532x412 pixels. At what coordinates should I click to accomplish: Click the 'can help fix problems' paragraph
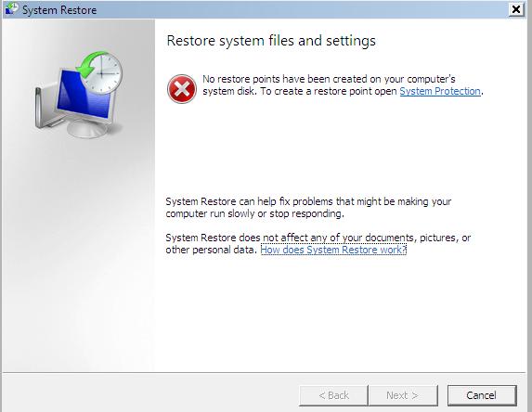coord(308,208)
